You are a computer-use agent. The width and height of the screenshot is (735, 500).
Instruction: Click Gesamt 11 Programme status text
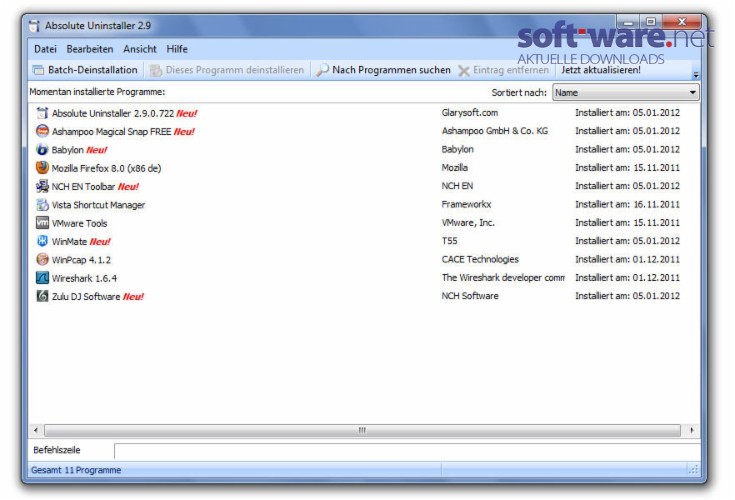(x=76, y=470)
